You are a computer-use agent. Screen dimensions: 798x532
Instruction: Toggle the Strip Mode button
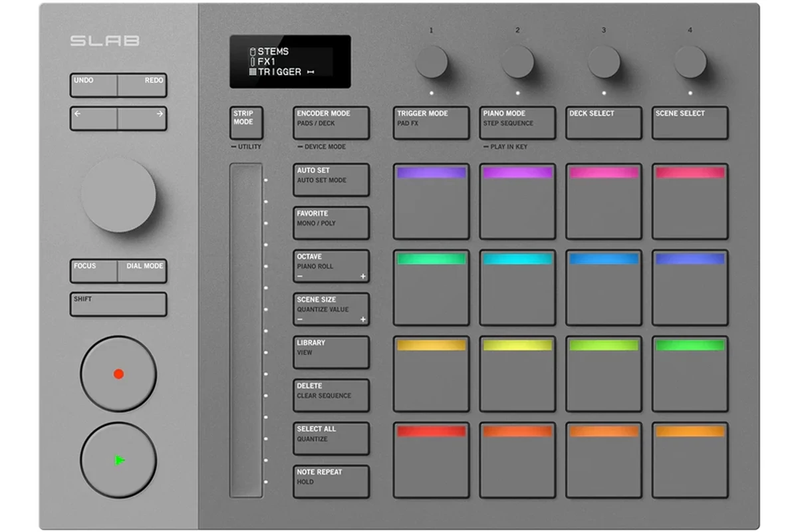(x=246, y=123)
